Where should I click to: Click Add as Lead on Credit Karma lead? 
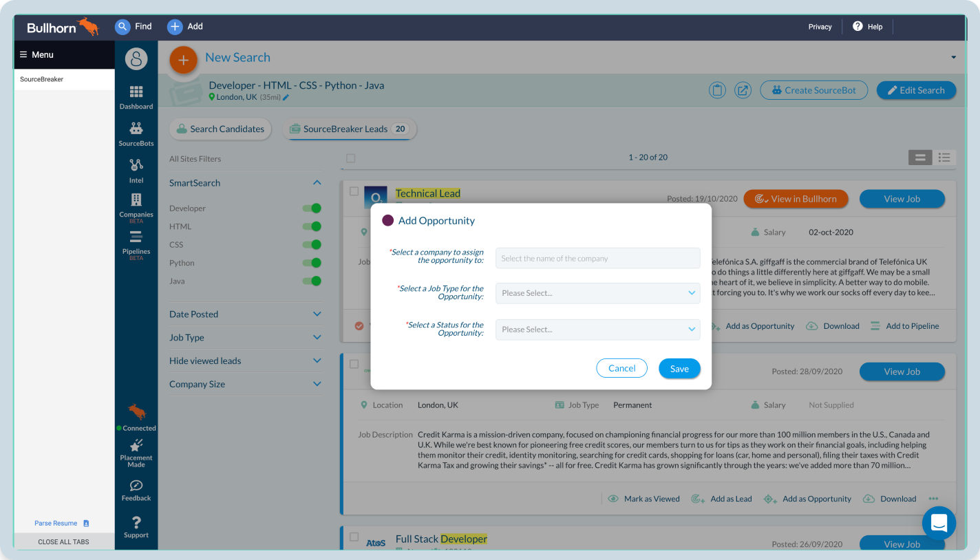(x=722, y=499)
